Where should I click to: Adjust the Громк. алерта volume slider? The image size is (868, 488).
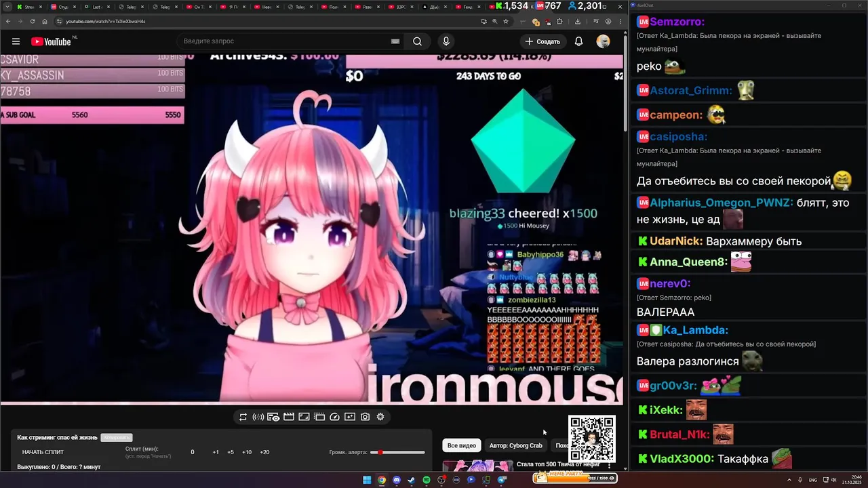pyautogui.click(x=398, y=452)
